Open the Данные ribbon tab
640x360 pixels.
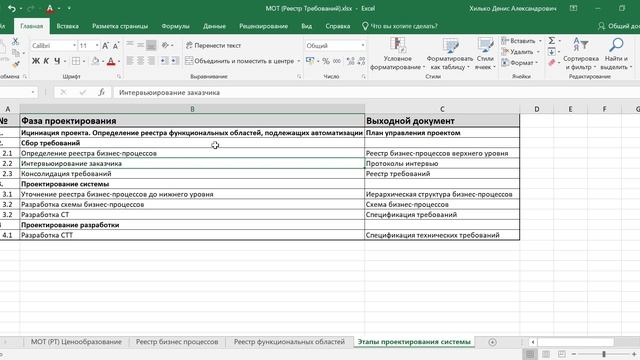tap(214, 26)
